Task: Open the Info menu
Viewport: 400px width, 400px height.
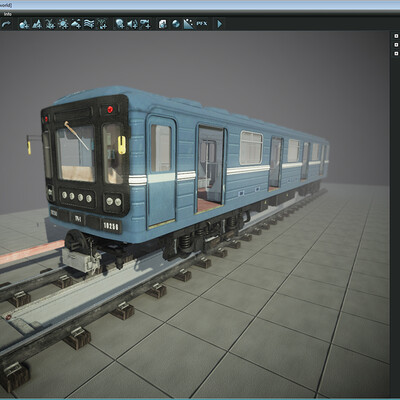Action: (8, 14)
